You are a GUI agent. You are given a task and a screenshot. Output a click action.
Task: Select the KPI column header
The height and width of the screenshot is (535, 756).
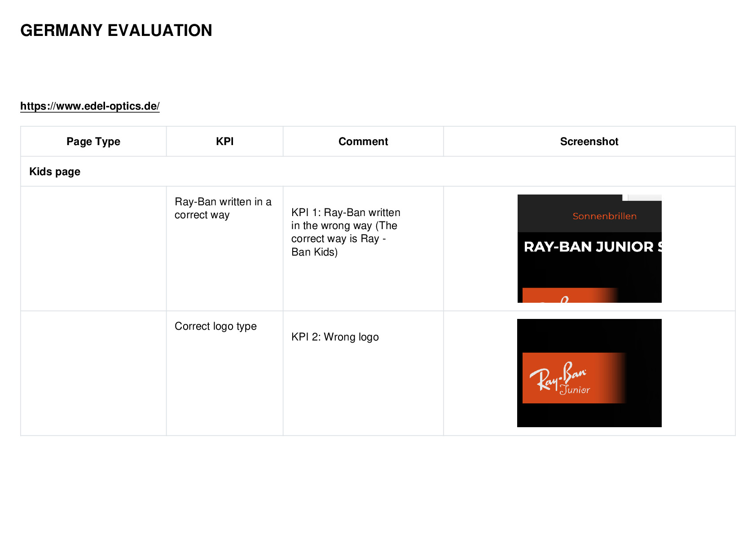(x=225, y=141)
